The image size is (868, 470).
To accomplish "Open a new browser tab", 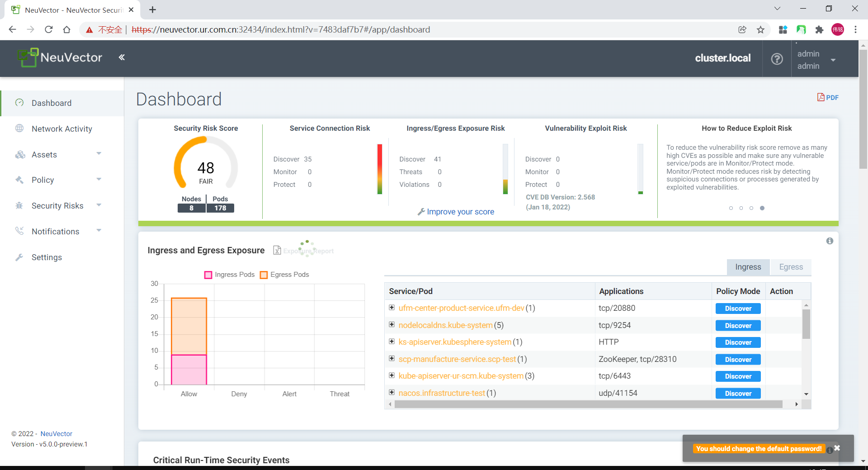I will coord(153,9).
